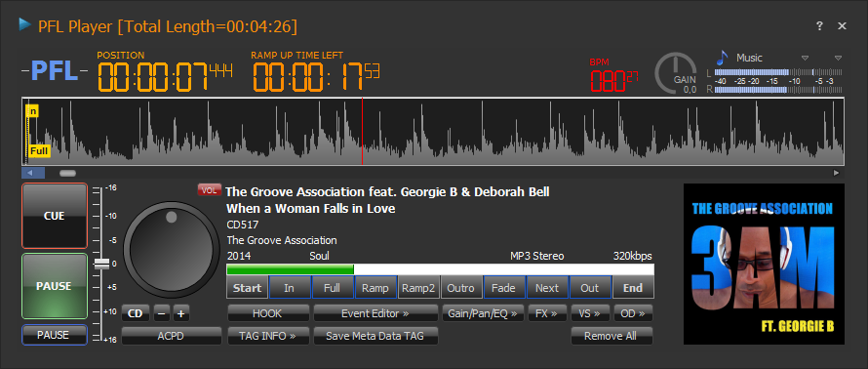Click the GAIN knob dial
This screenshot has width=868, height=369.
[x=675, y=72]
